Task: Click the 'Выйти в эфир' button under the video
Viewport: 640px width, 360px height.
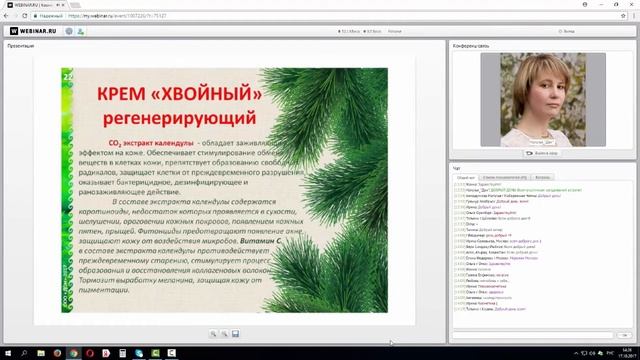Action: coord(542,153)
